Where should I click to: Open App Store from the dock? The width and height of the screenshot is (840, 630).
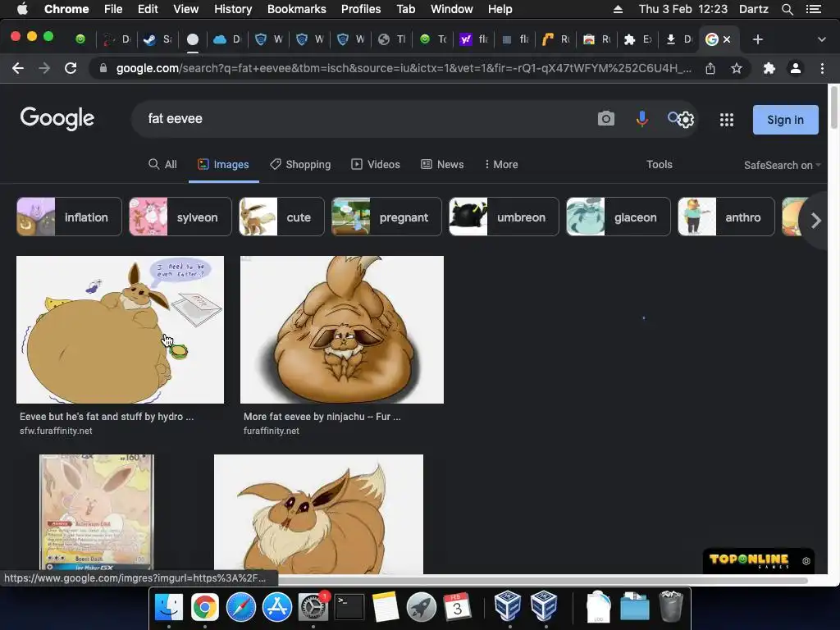[x=277, y=607]
